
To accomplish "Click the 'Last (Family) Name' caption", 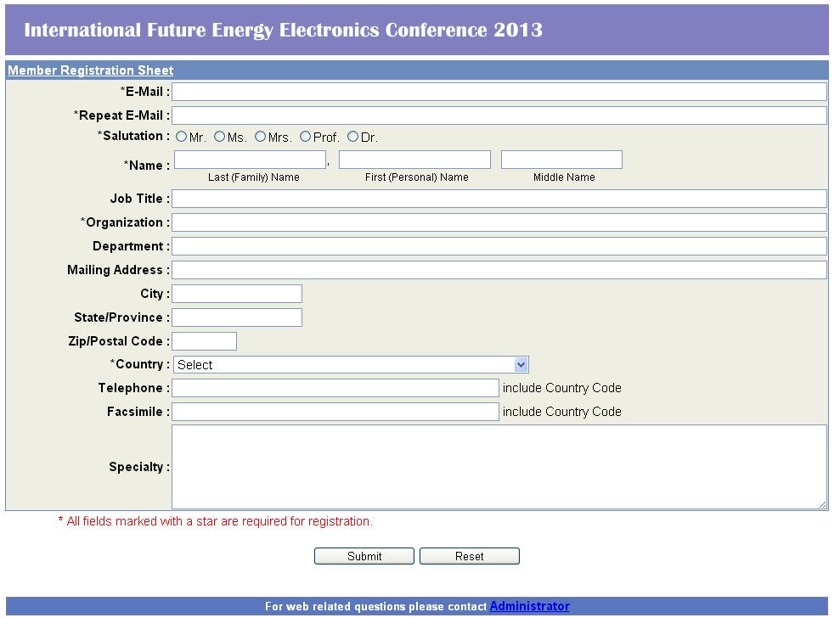I will [253, 177].
